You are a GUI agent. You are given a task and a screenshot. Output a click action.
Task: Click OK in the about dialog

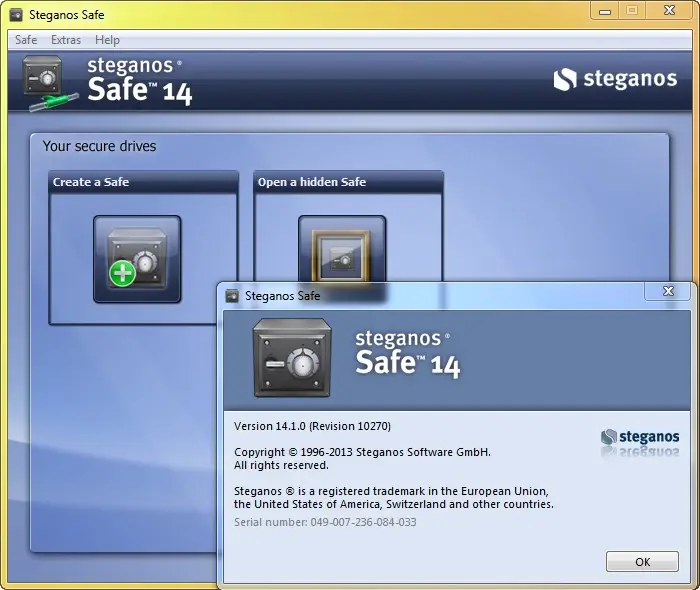click(642, 561)
